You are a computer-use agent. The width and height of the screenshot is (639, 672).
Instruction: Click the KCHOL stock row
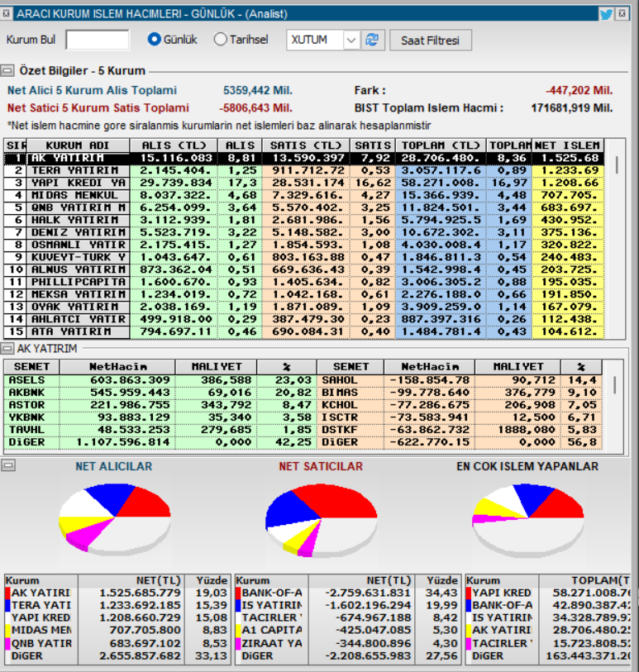coord(460,405)
